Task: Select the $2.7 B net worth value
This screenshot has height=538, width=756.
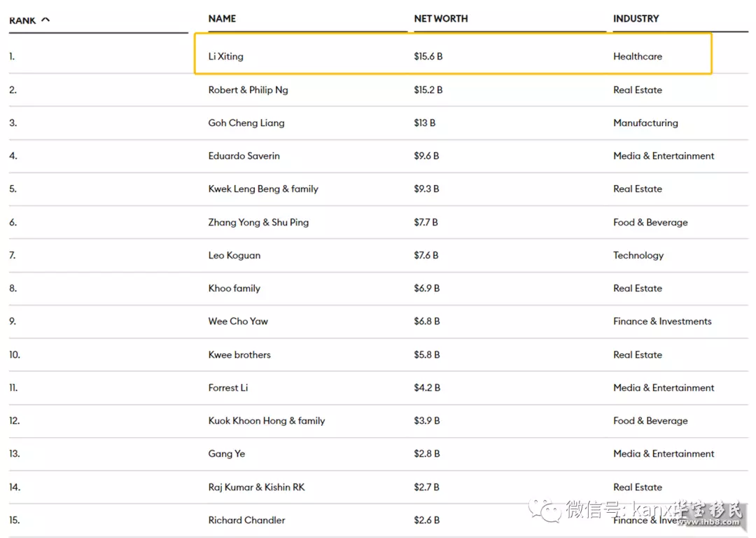Action: 426,488
